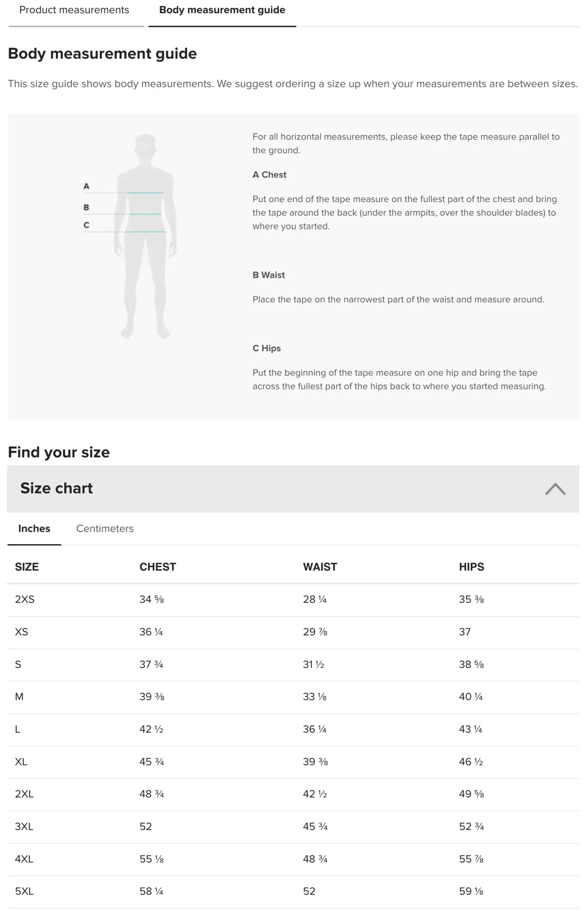Click the C hips marker on diagram
Screen dimensions: 588x911
(86, 225)
